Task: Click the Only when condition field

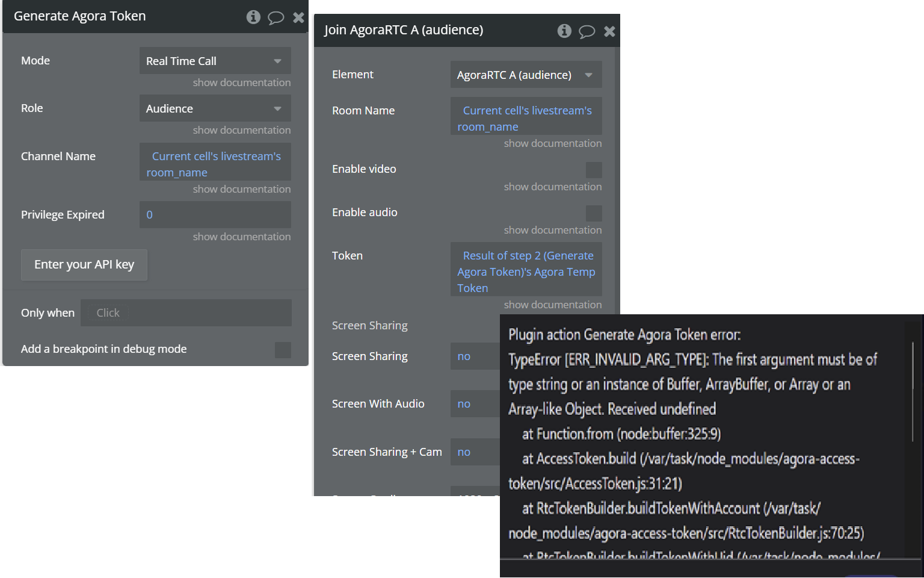Action: pyautogui.click(x=186, y=313)
